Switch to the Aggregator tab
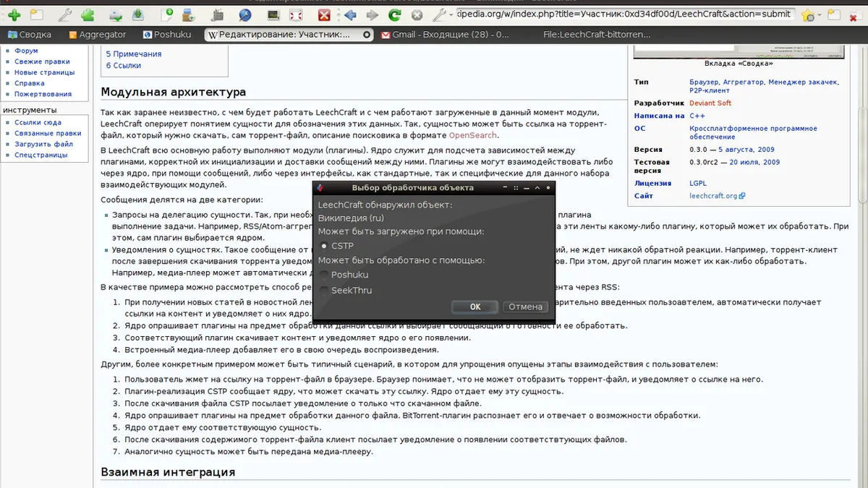Viewport: 868px width, 488px height. point(97,34)
